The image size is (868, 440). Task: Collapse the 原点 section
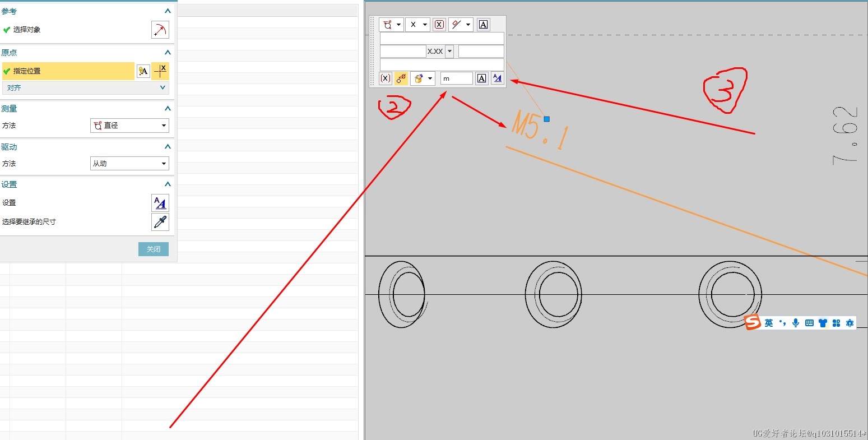click(167, 53)
